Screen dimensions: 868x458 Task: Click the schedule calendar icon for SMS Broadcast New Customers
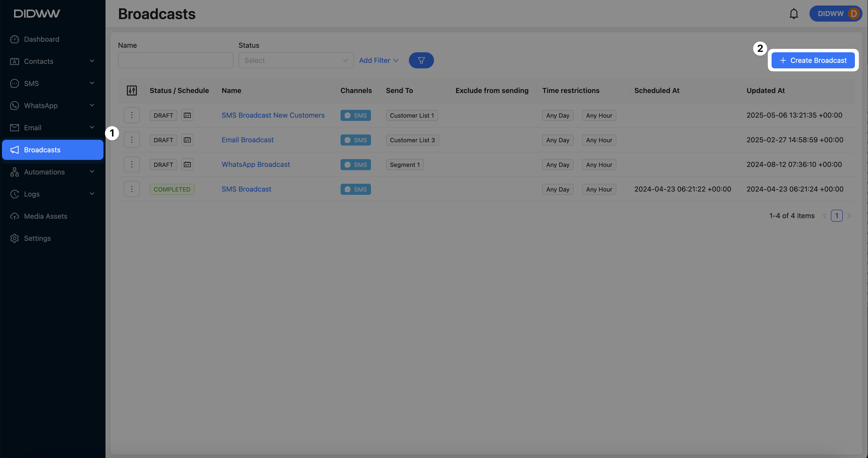[187, 115]
